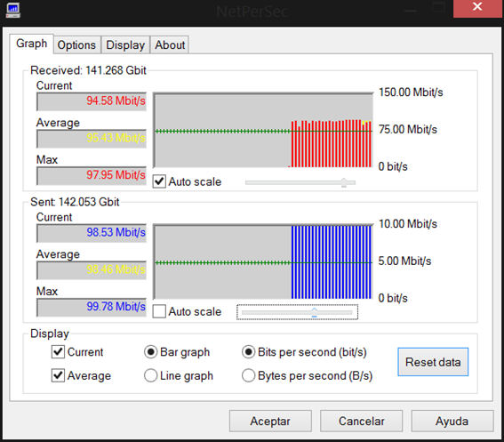
Task: Click the Received Average 95.43 Mbit/s field
Action: (92, 139)
